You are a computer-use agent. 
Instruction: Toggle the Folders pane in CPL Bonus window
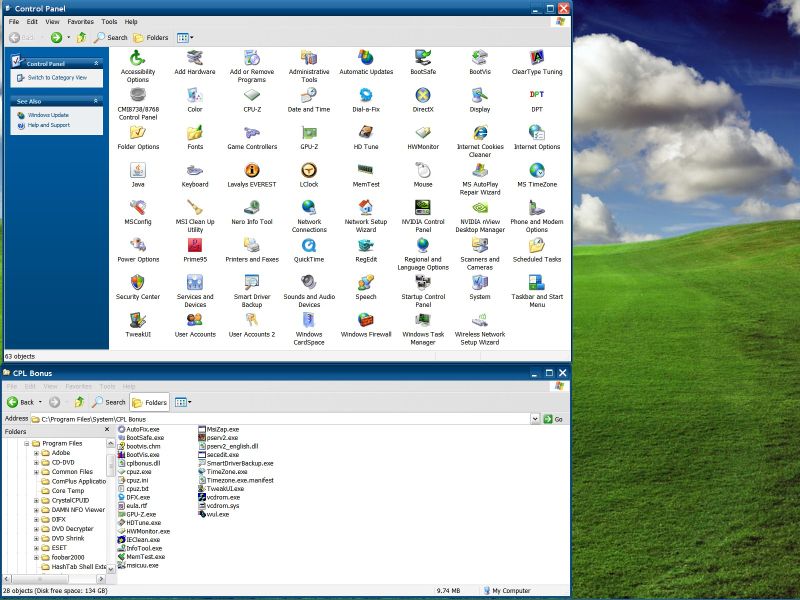pos(151,402)
